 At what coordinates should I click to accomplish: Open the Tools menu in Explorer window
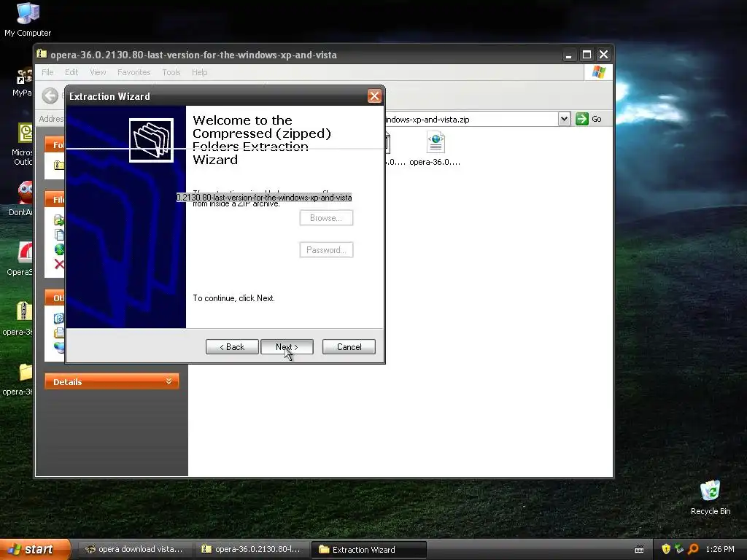click(171, 72)
